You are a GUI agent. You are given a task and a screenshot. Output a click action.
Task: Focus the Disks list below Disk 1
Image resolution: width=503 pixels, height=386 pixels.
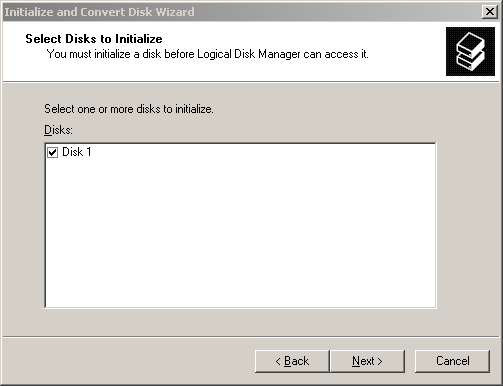(240, 233)
